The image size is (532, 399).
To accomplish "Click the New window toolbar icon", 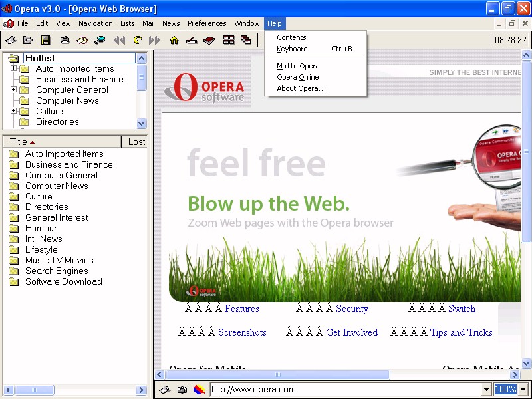I will click(11, 40).
